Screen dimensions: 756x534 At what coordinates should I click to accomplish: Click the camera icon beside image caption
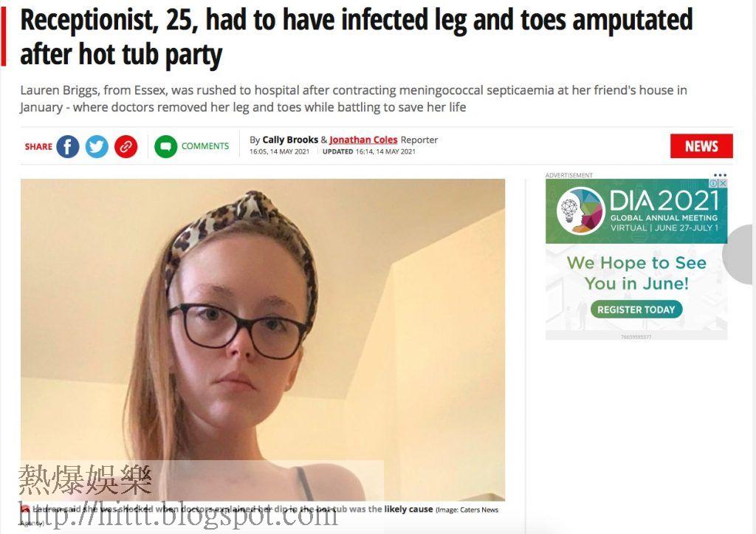point(25,509)
